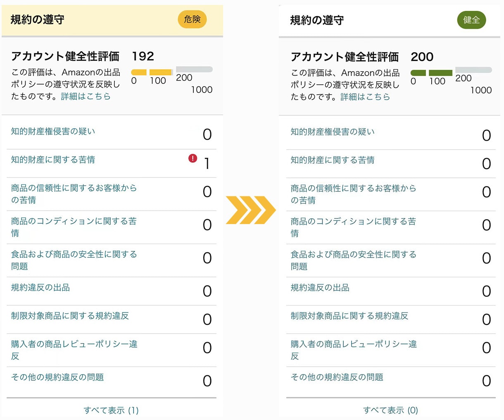Open 知的財産権侵害の疑い in the left panel
504x420 pixels.
pos(53,131)
